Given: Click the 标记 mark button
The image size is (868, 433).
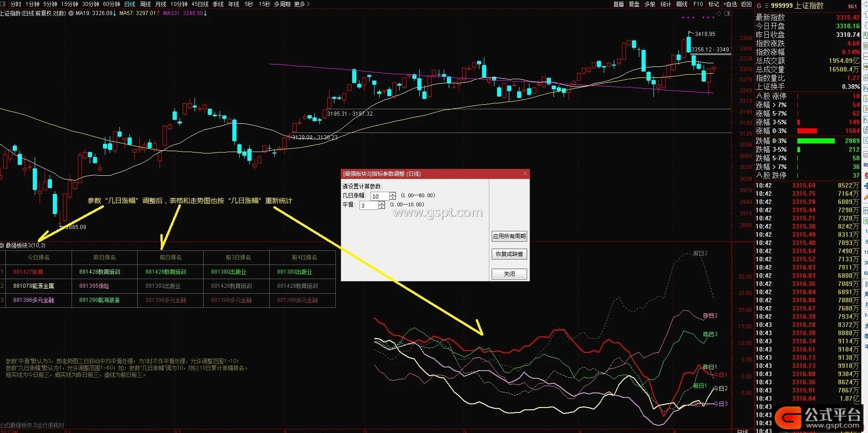Looking at the screenshot, I should pyautogui.click(x=714, y=4).
